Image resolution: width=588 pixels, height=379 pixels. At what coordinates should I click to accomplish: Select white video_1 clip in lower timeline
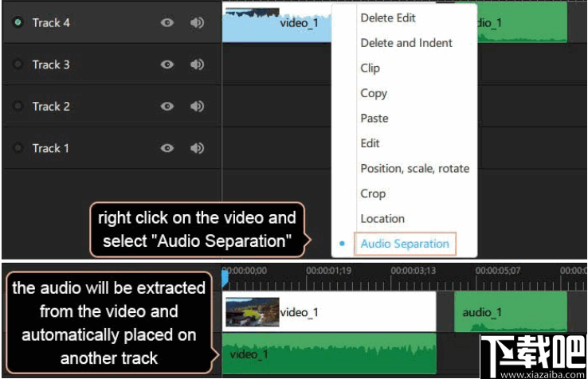pyautogui.click(x=329, y=312)
